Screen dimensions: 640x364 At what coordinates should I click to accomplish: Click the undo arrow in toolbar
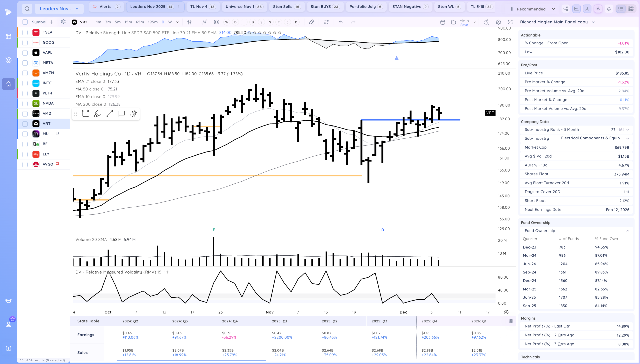[x=341, y=22]
